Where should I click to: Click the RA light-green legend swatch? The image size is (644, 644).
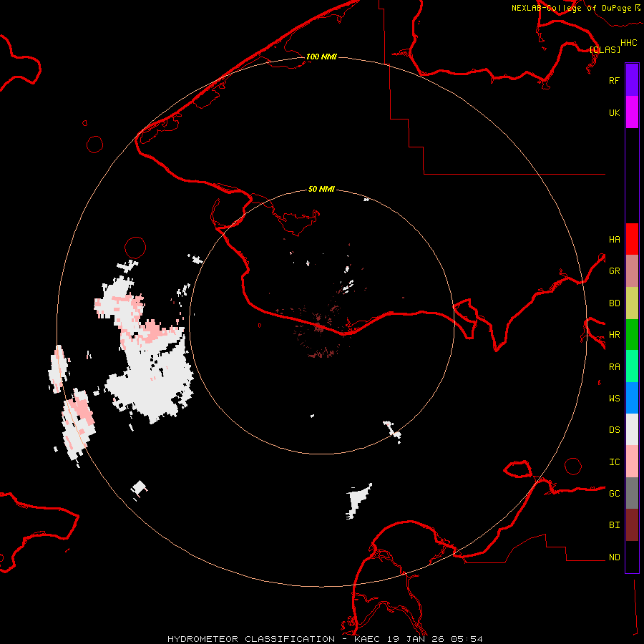tap(632, 366)
